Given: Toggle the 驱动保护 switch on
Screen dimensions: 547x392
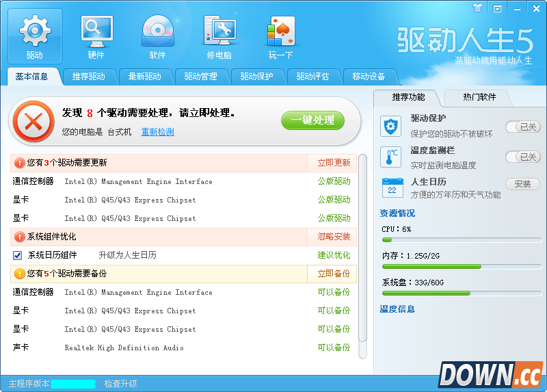Looking at the screenshot, I should [x=522, y=127].
